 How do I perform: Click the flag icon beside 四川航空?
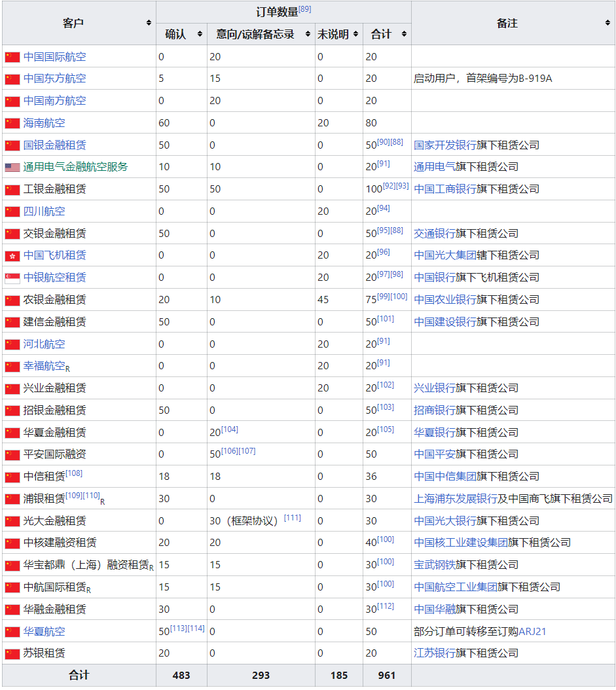tap(12, 211)
